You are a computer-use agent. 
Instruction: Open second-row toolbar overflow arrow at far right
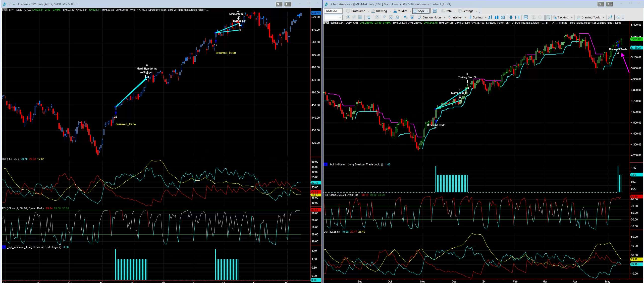623,18
